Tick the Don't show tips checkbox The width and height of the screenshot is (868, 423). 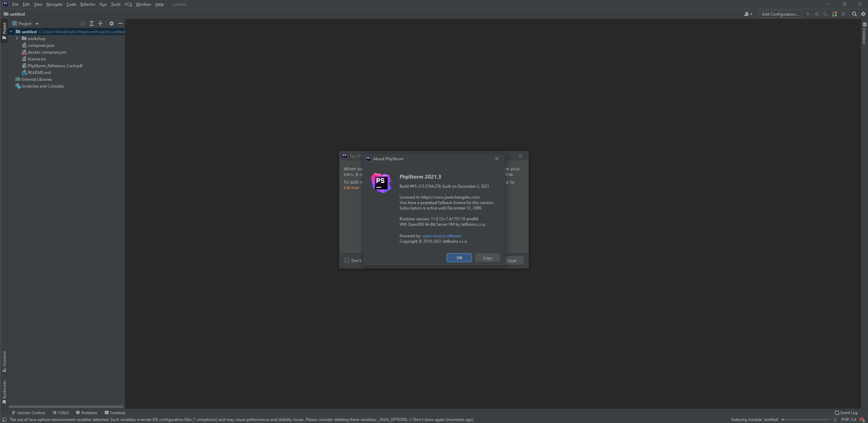coord(347,260)
